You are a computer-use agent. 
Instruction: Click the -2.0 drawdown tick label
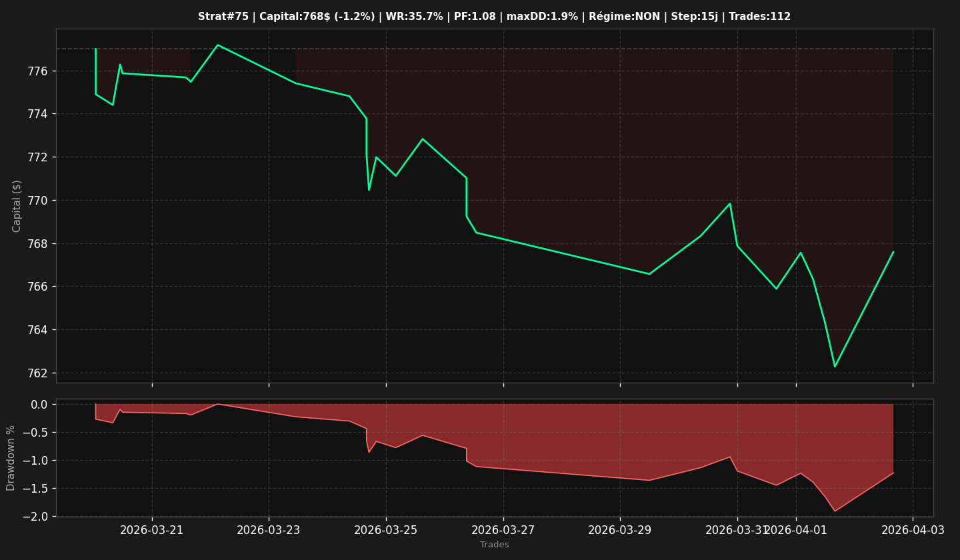pyautogui.click(x=36, y=517)
